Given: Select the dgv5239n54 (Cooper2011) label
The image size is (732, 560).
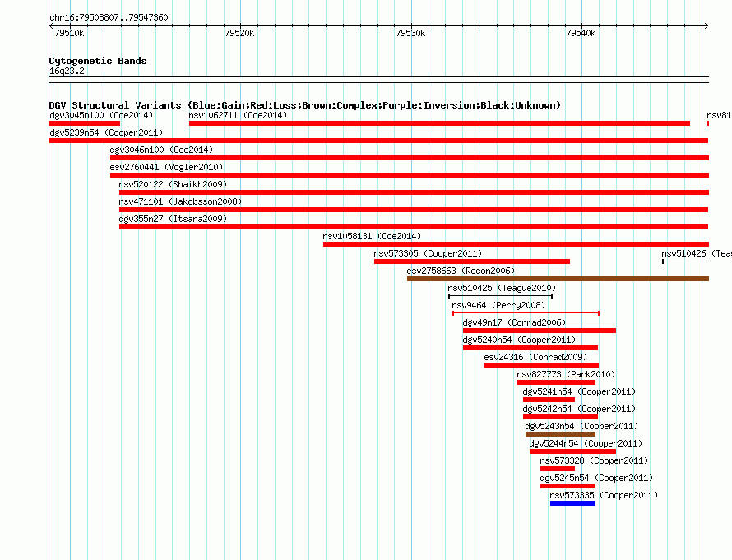Looking at the screenshot, I should [106, 132].
